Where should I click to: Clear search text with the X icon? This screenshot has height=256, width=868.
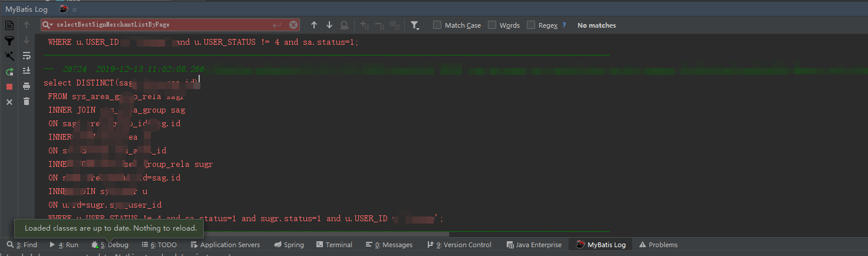(293, 25)
